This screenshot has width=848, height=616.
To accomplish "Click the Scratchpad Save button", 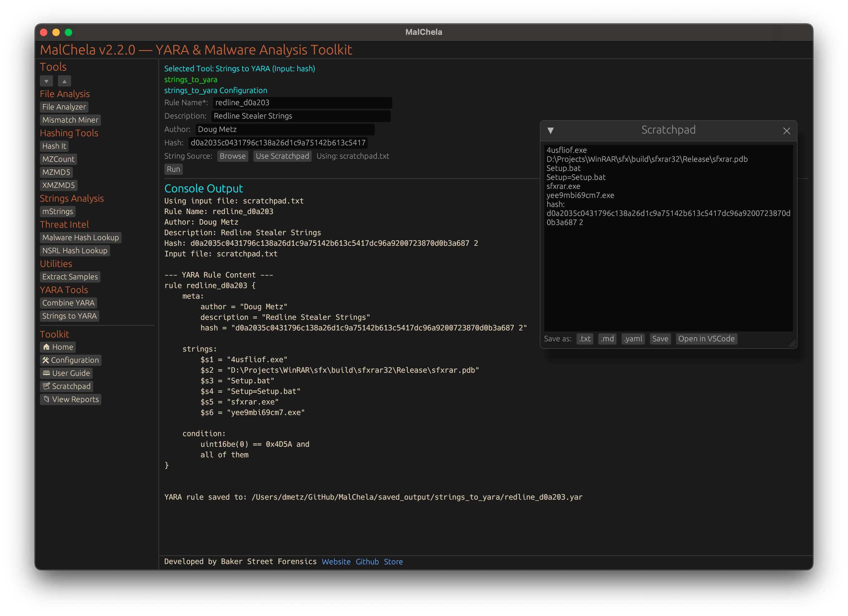I will 660,339.
